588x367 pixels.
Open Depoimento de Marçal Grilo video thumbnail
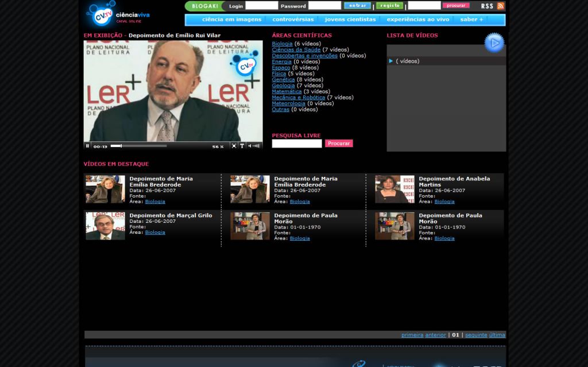[x=105, y=226]
